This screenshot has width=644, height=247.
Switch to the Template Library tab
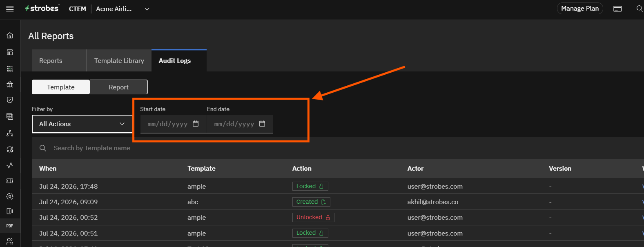coord(119,61)
